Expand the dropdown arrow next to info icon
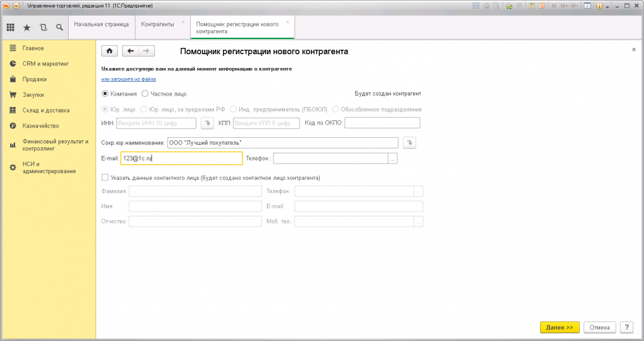The width and height of the screenshot is (644, 341). [x=607, y=6]
